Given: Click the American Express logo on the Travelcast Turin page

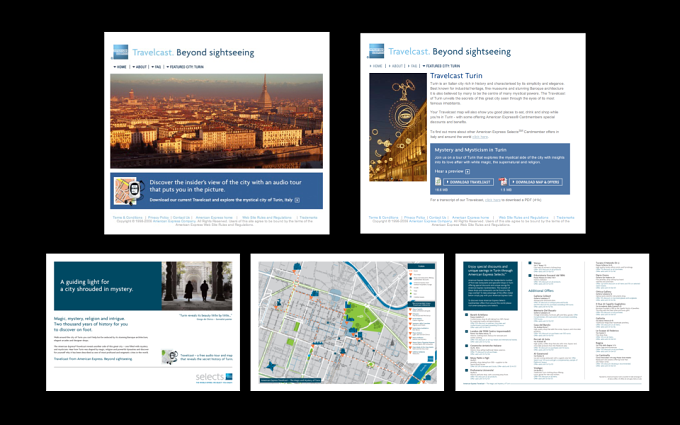Looking at the screenshot, I should (376, 51).
